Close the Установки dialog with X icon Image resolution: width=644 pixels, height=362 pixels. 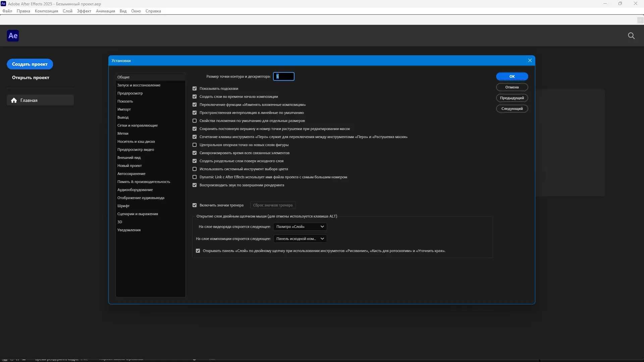pos(530,60)
